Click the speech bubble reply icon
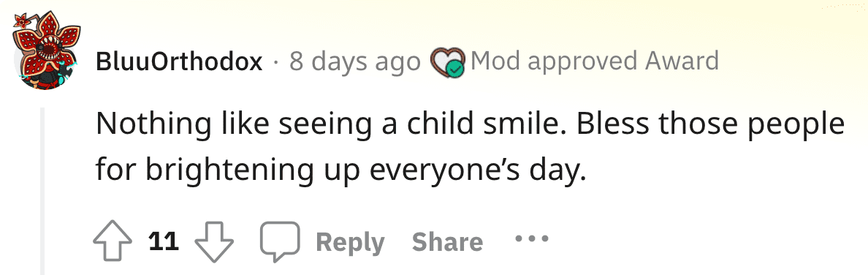Viewport: 868px width, 275px height. 280,242
